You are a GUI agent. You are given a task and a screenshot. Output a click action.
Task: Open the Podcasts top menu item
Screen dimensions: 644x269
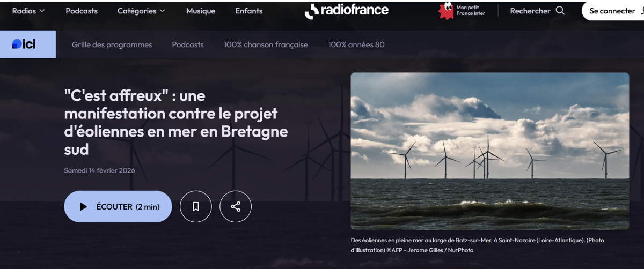pyautogui.click(x=82, y=11)
